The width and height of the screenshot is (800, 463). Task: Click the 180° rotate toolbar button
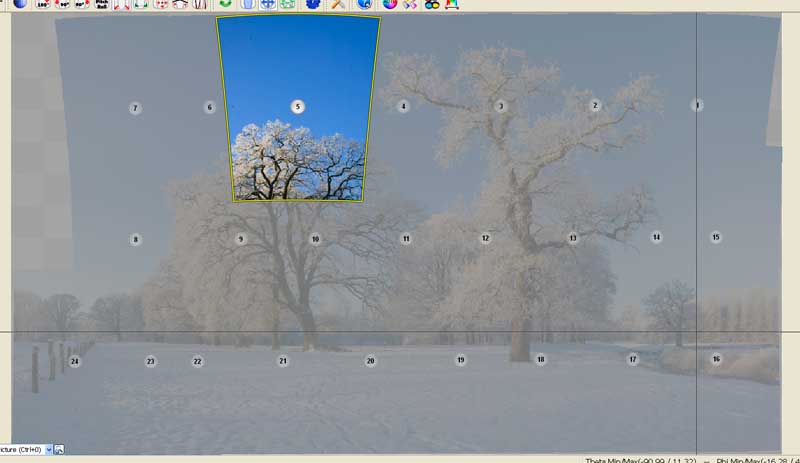(x=44, y=4)
